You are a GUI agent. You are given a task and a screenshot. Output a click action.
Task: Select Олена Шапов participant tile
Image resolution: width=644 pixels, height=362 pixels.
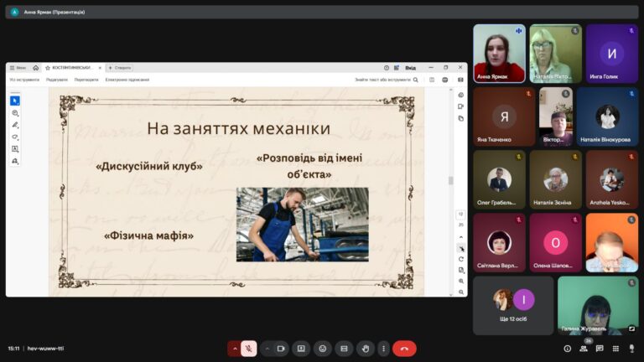(x=556, y=242)
